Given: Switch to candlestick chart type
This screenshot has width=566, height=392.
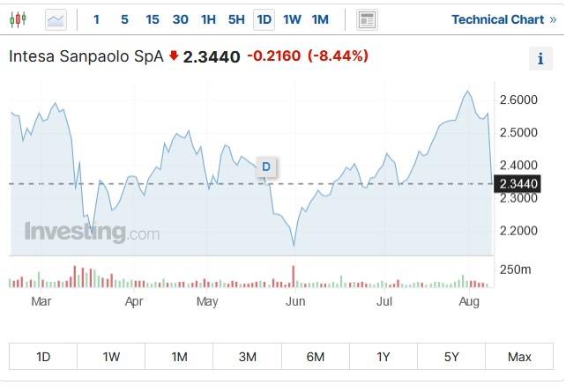Looking at the screenshot, I should tap(19, 19).
